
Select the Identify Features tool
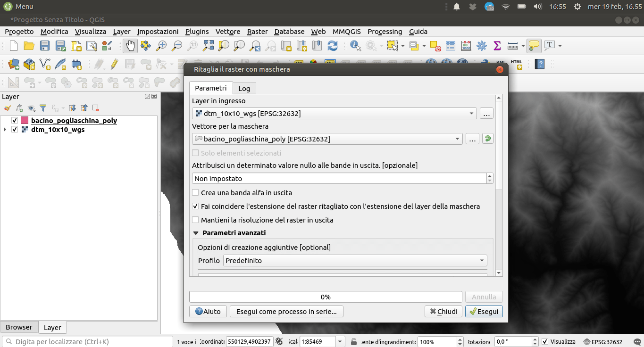[355, 46]
